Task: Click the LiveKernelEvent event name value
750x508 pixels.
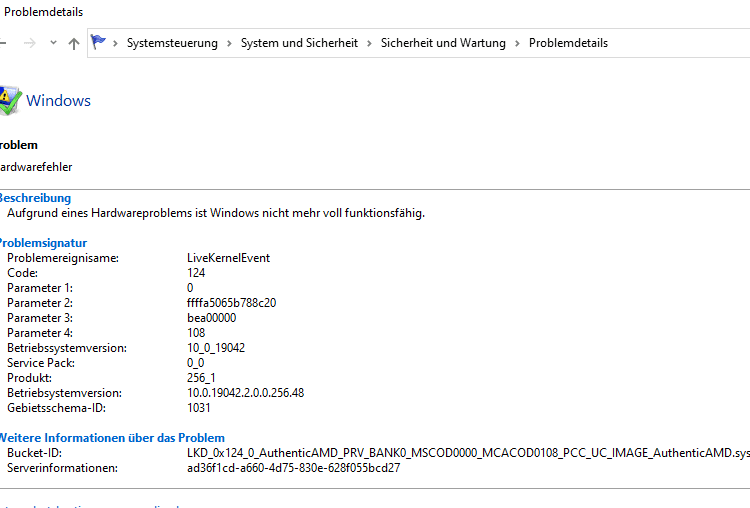Action: coord(229,258)
